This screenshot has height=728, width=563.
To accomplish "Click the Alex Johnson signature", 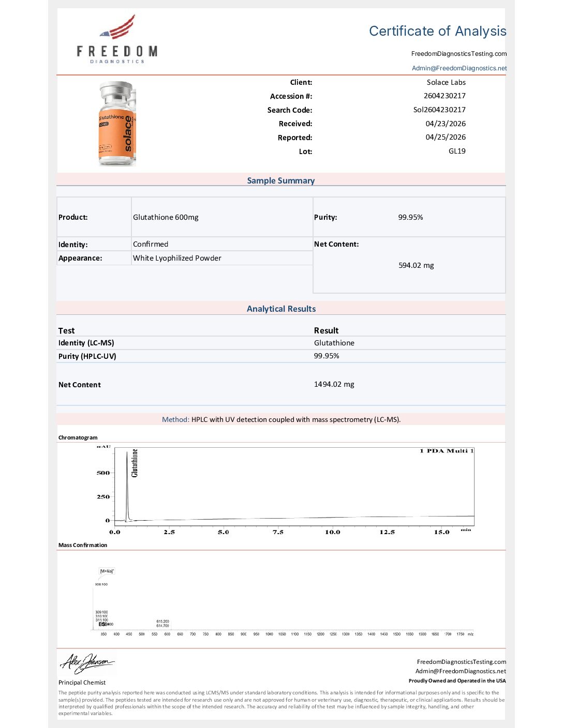I will (x=87, y=663).
